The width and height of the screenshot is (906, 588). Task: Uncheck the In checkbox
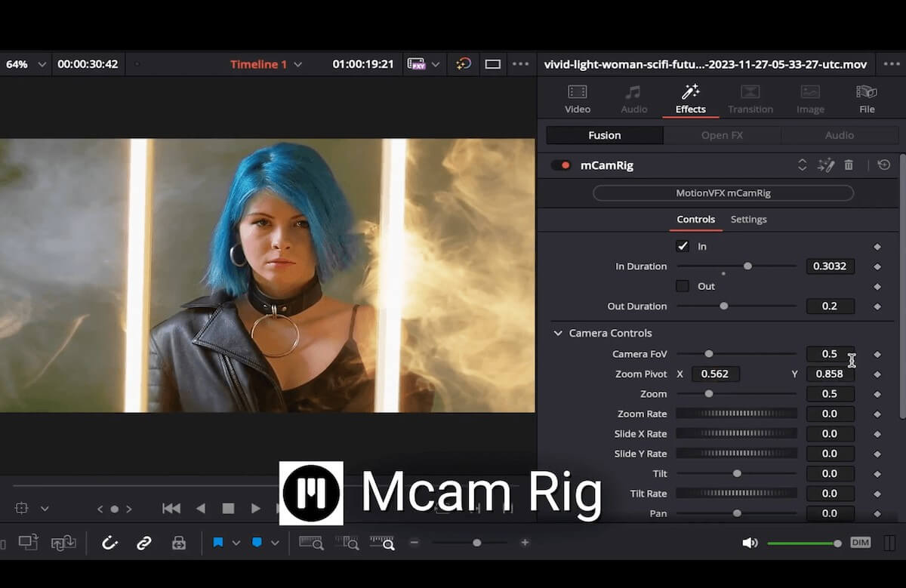683,245
